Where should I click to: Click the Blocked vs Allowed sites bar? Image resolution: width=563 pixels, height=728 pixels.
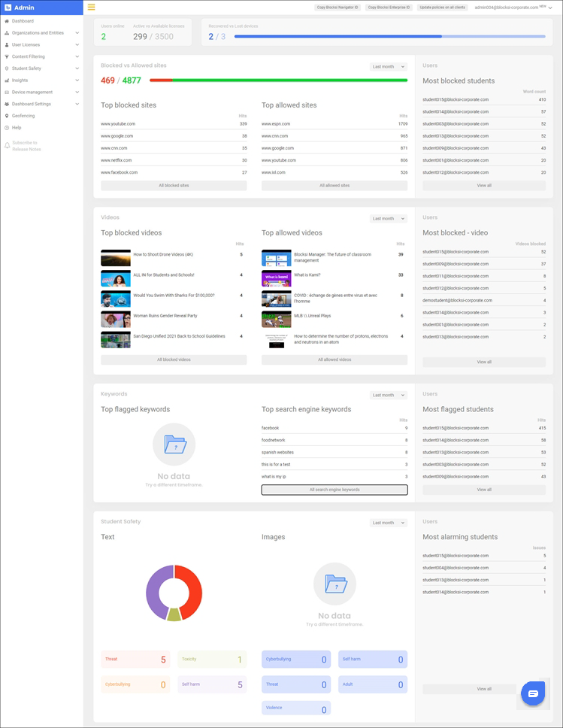278,80
